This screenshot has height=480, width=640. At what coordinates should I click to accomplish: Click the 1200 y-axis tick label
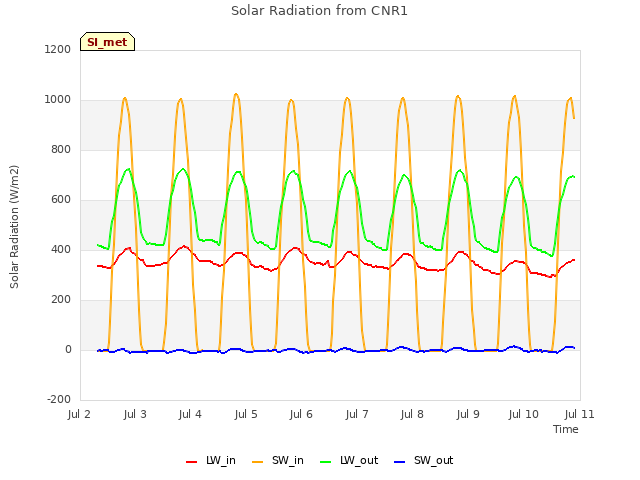point(58,49)
